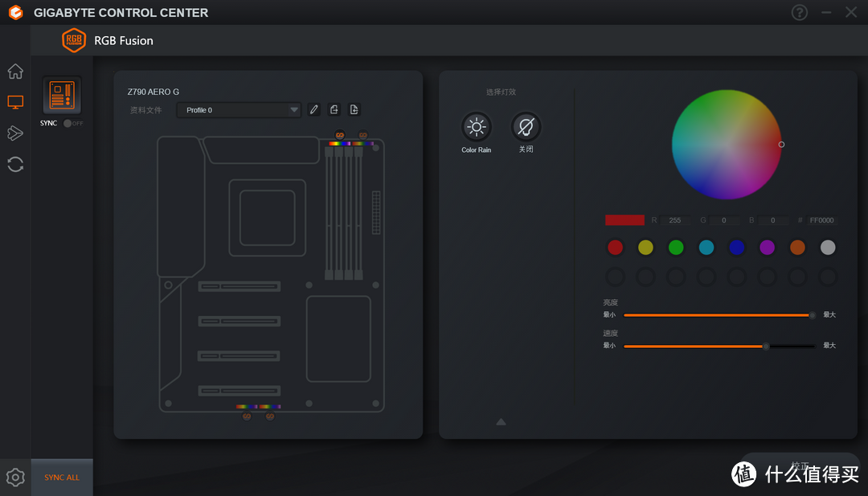Click the hex code field FF0000
The image size is (868, 496).
pyautogui.click(x=821, y=220)
